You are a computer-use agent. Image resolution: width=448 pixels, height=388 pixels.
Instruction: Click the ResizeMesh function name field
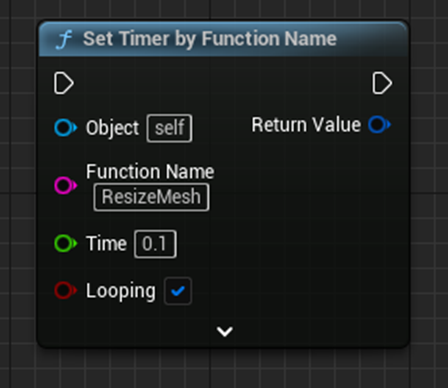(151, 197)
